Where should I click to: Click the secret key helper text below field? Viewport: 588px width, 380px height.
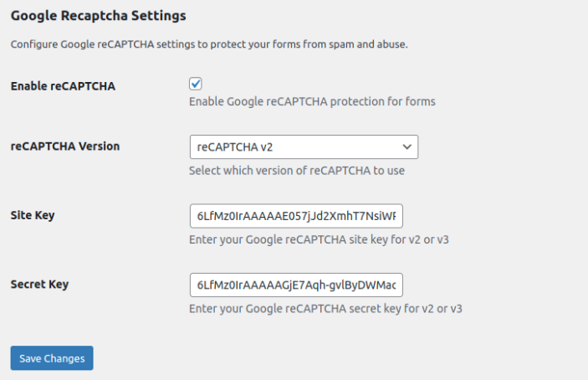tap(325, 309)
